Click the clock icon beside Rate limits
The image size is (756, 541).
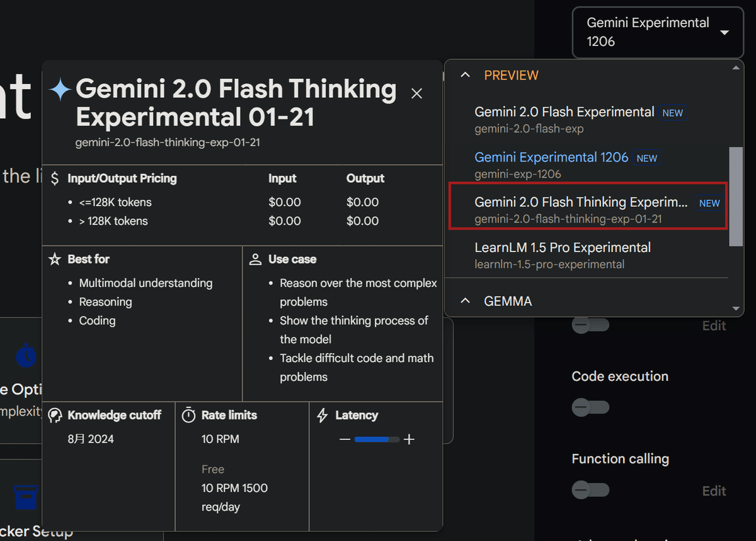point(188,415)
